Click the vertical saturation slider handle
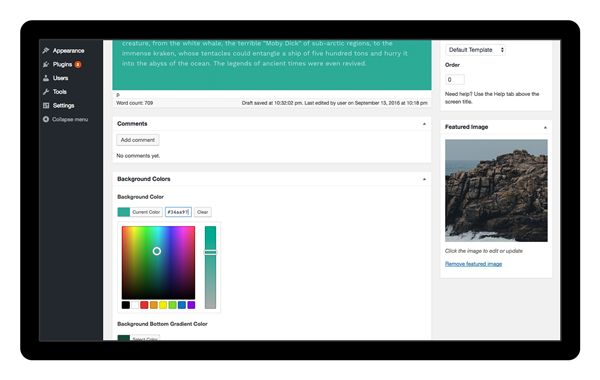The height and width of the screenshot is (380, 600). (x=210, y=252)
